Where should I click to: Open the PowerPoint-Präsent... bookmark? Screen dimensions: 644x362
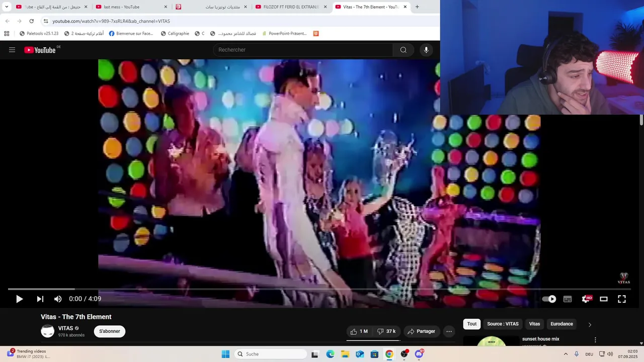(x=284, y=34)
